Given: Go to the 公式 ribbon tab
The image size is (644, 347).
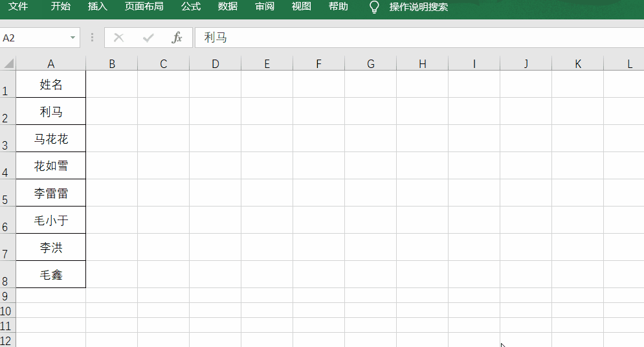Looking at the screenshot, I should point(191,6).
